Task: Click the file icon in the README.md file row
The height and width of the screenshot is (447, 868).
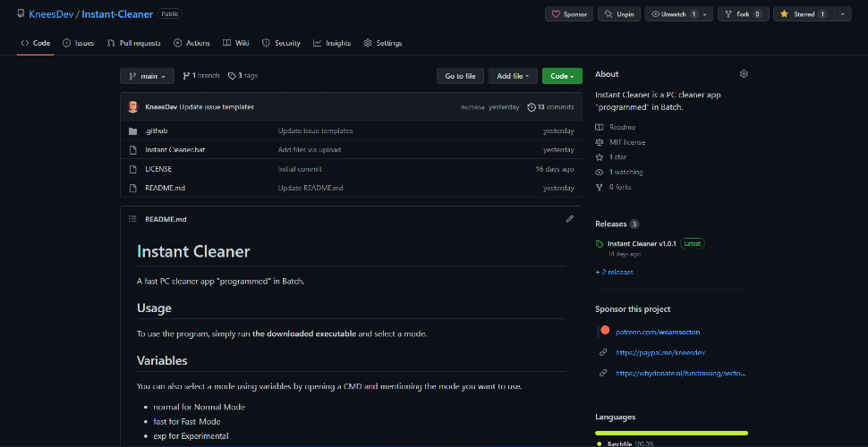Action: [x=132, y=188]
